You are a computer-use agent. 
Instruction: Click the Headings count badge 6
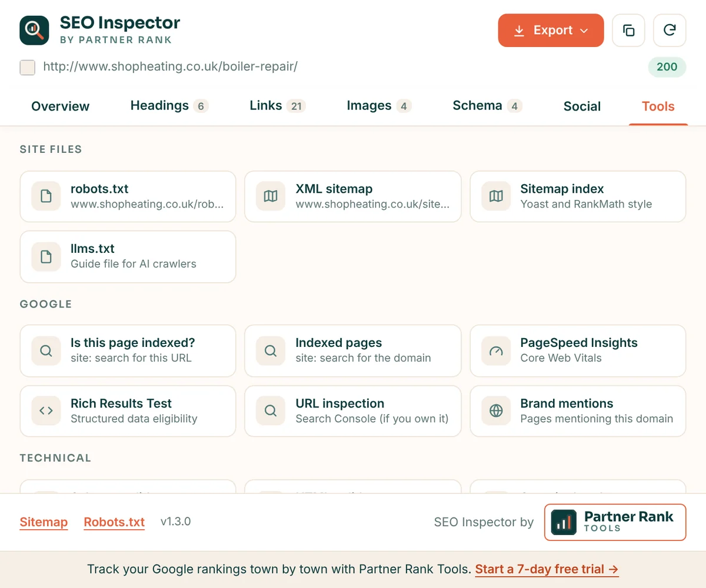click(201, 106)
